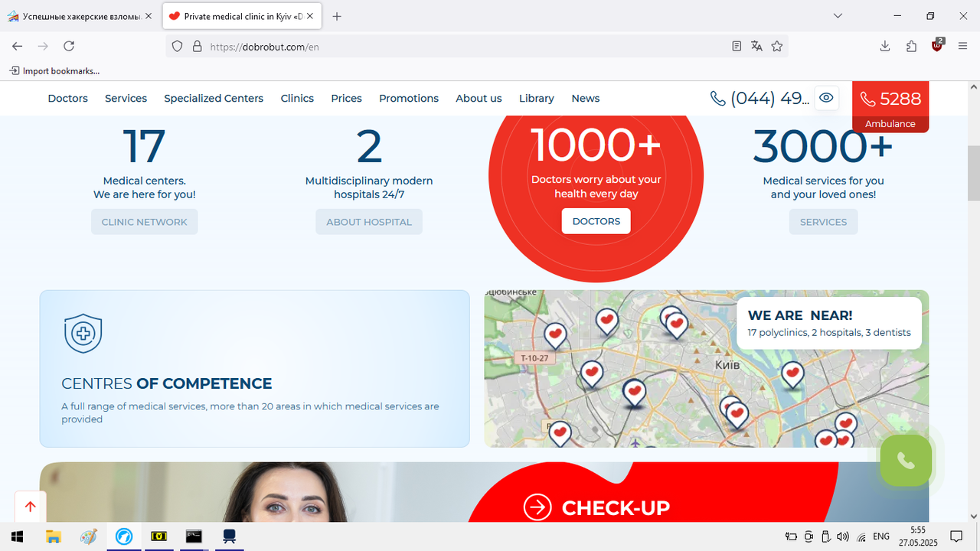
Task: Open the extensions puzzle icon
Action: (x=911, y=46)
